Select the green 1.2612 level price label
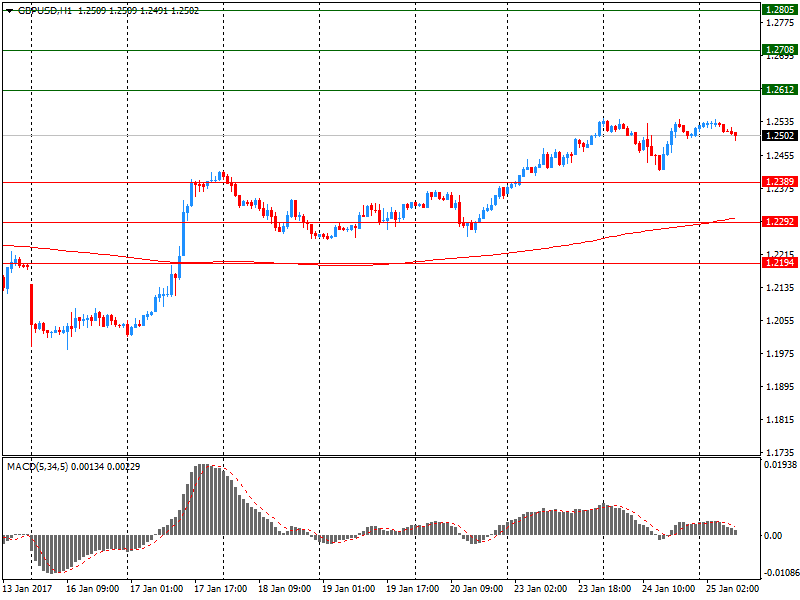Image resolution: width=800 pixels, height=600 pixels. tap(780, 90)
